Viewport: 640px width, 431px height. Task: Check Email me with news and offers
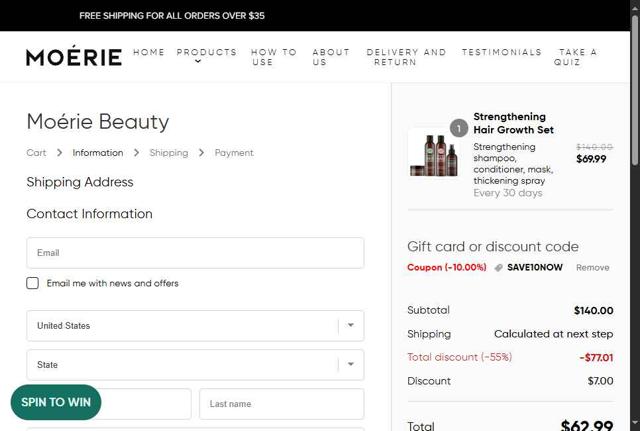[x=33, y=283]
